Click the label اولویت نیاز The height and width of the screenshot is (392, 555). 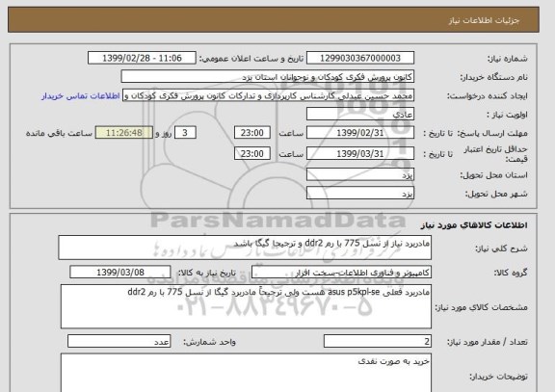507,115
